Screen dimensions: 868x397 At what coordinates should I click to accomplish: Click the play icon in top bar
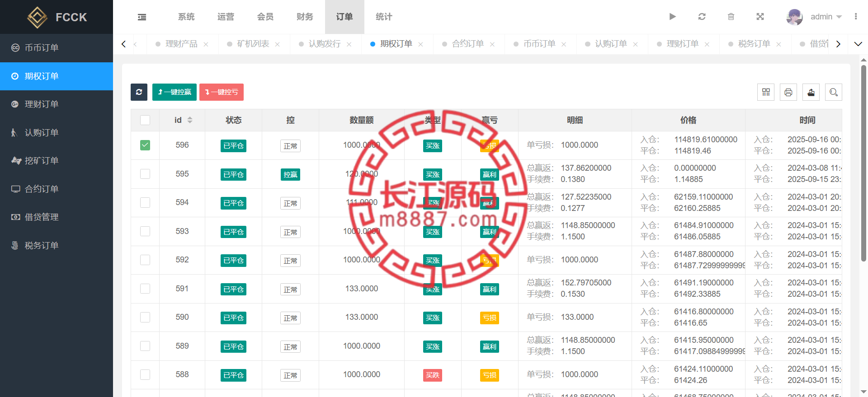click(x=673, y=17)
